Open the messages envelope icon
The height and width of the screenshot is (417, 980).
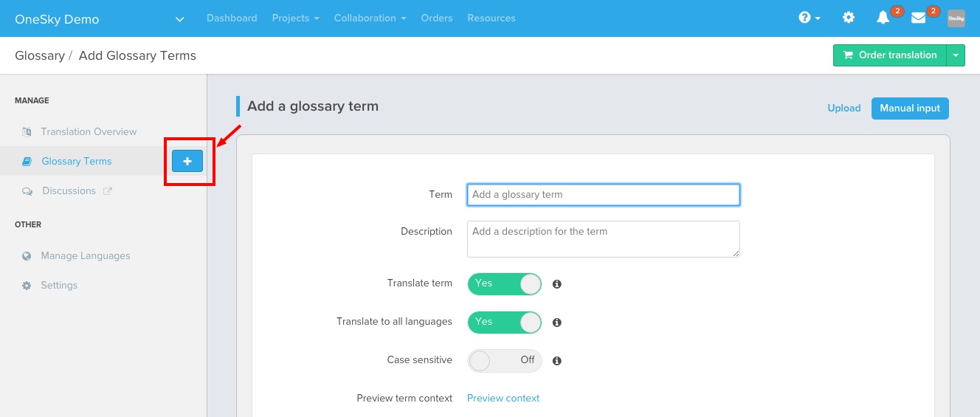click(x=918, y=18)
